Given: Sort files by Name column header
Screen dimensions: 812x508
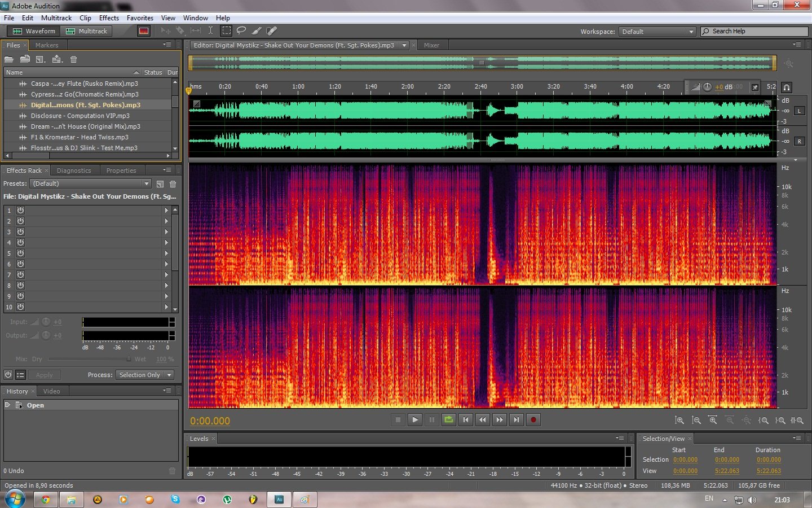Looking at the screenshot, I should coord(72,72).
